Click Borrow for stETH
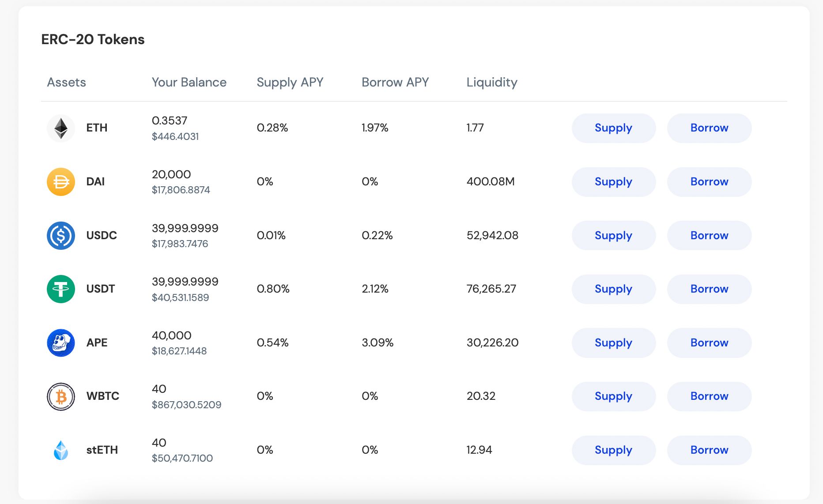 click(x=709, y=450)
